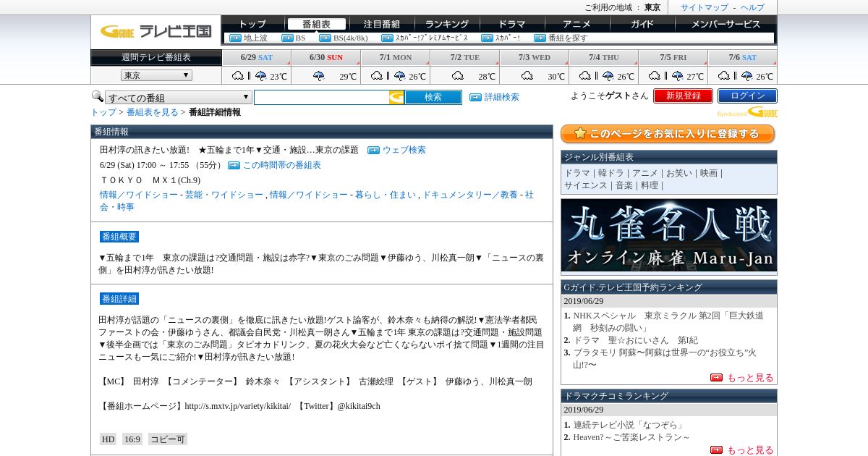Click このページをお気に入りに登録する button
Image resolution: width=868 pixels, height=456 pixels.
click(668, 134)
